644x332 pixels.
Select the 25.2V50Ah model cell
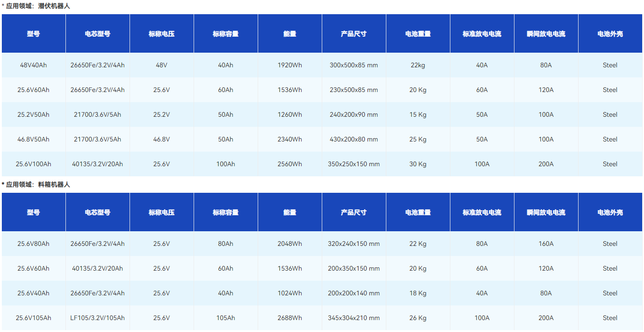[33, 114]
